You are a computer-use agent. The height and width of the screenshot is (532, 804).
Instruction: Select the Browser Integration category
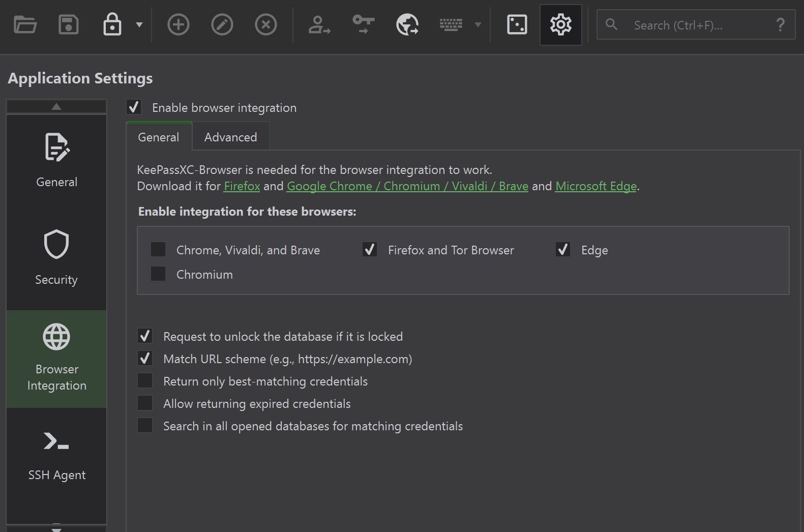pyautogui.click(x=56, y=359)
